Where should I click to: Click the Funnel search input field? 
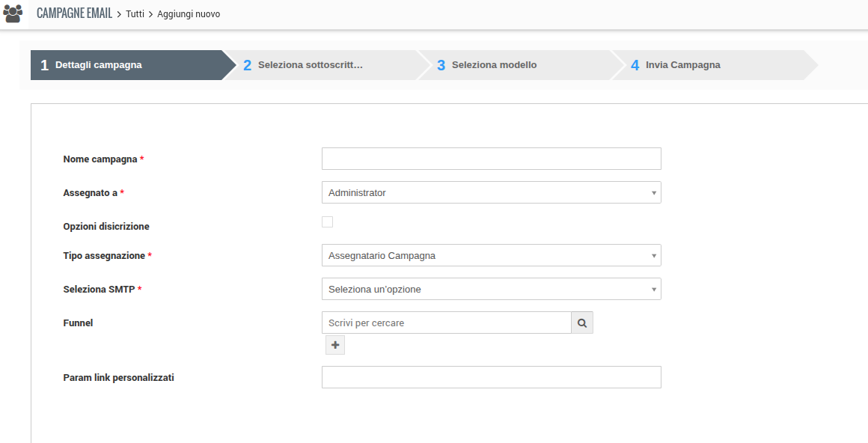coord(446,323)
